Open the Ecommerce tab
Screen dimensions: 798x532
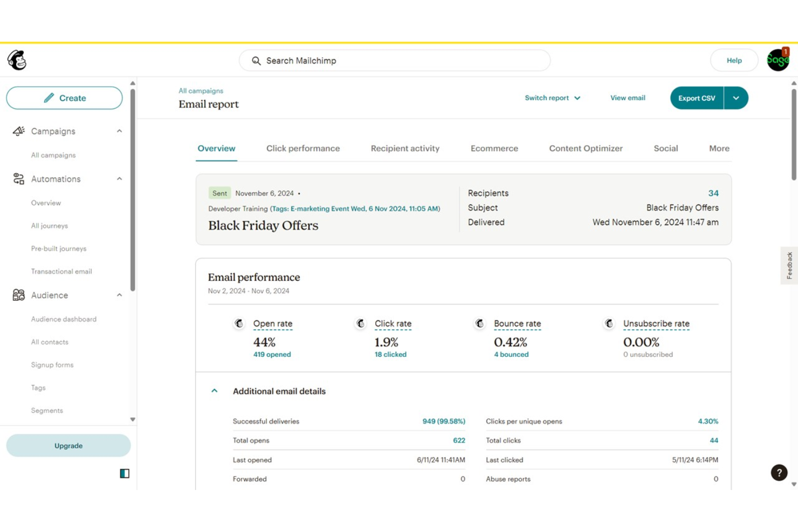[x=494, y=148]
